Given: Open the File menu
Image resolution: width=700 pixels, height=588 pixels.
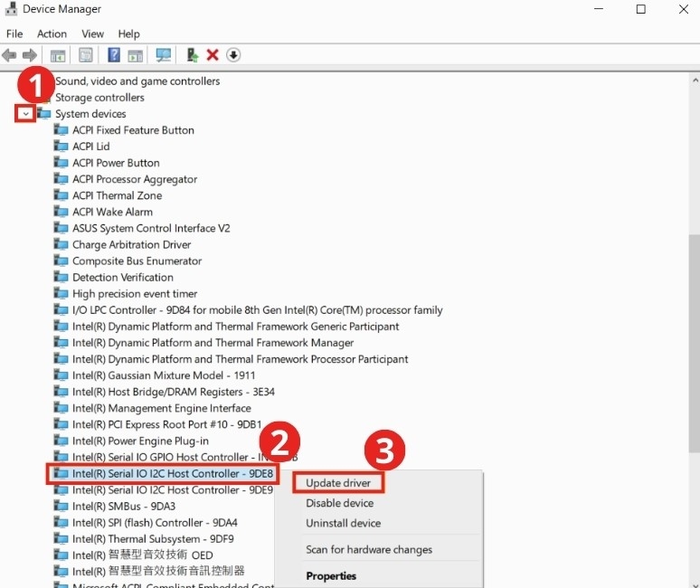Looking at the screenshot, I should point(14,34).
